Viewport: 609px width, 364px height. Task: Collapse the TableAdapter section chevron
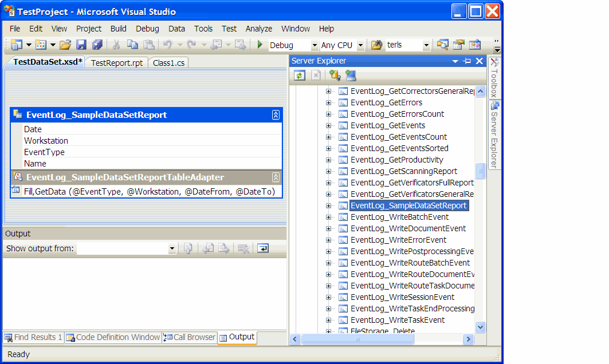coord(276,177)
